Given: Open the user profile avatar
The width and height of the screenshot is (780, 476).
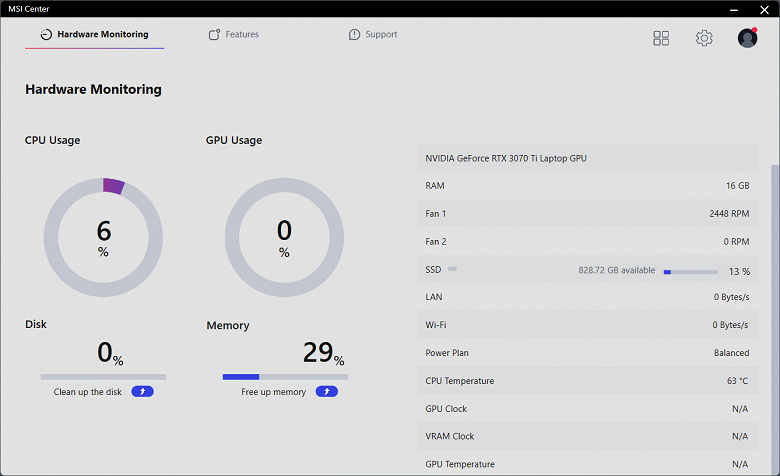Looking at the screenshot, I should (x=747, y=38).
